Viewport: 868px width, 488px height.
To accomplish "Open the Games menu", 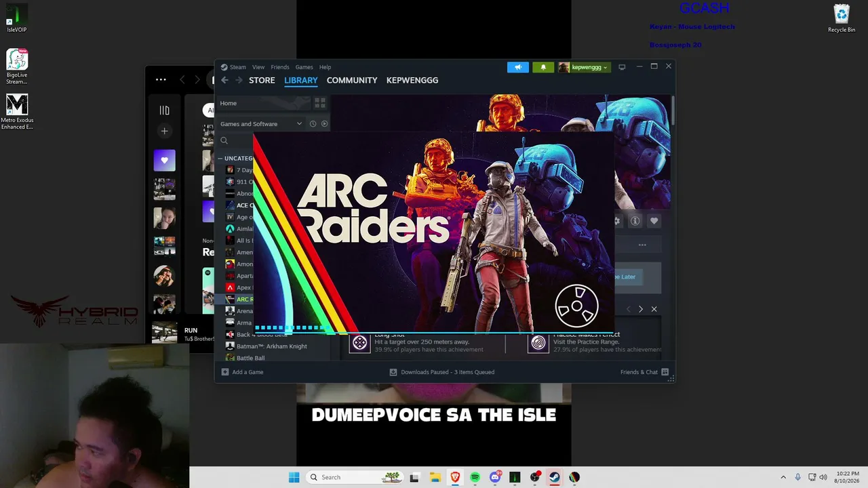I will click(304, 67).
